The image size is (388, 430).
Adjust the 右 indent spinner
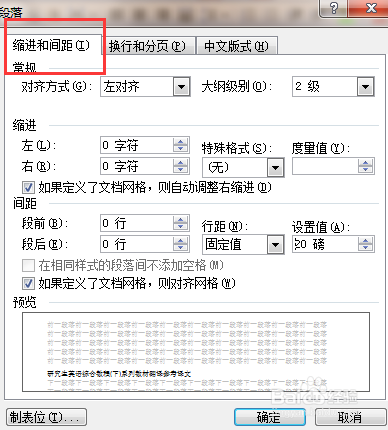pyautogui.click(x=181, y=166)
